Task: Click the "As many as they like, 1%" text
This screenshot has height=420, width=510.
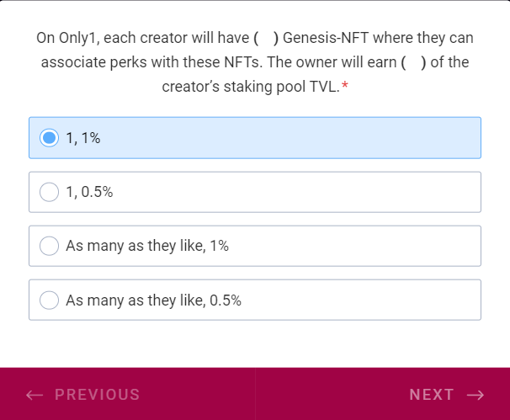Action: (x=147, y=246)
